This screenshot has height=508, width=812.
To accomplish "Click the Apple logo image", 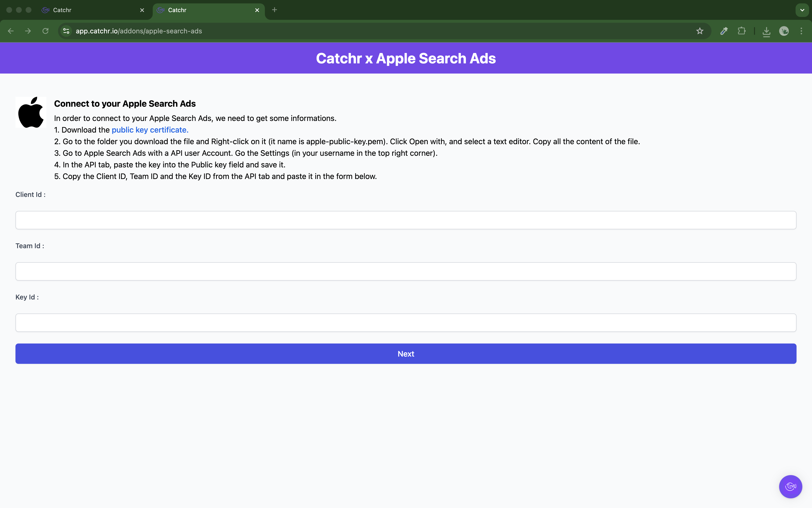I will (x=31, y=112).
